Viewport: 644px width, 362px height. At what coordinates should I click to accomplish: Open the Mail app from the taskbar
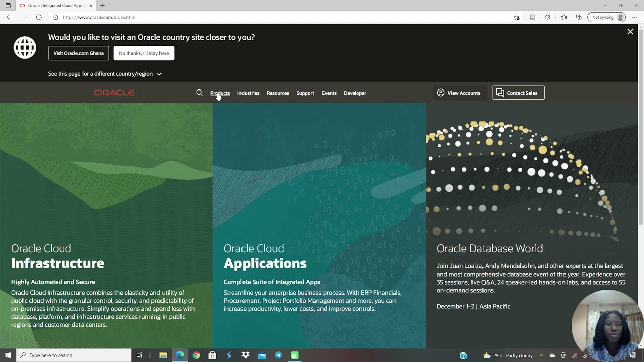[x=262, y=355]
